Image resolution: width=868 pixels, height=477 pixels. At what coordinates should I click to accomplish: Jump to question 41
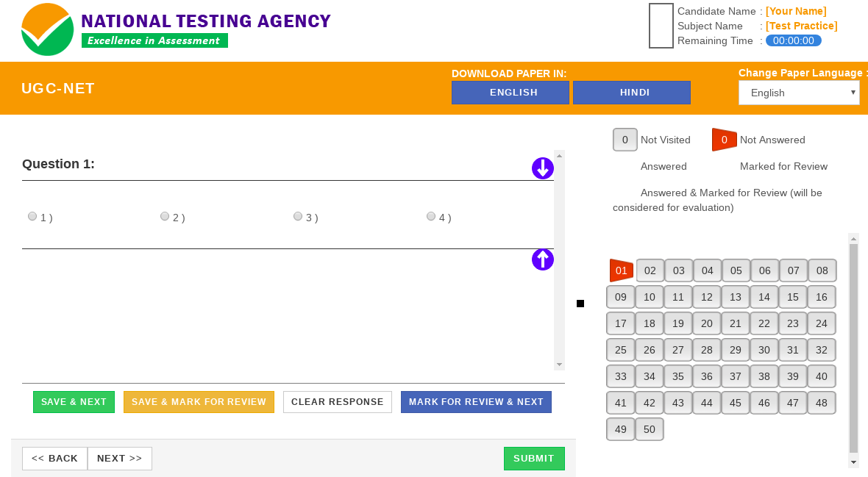(621, 403)
